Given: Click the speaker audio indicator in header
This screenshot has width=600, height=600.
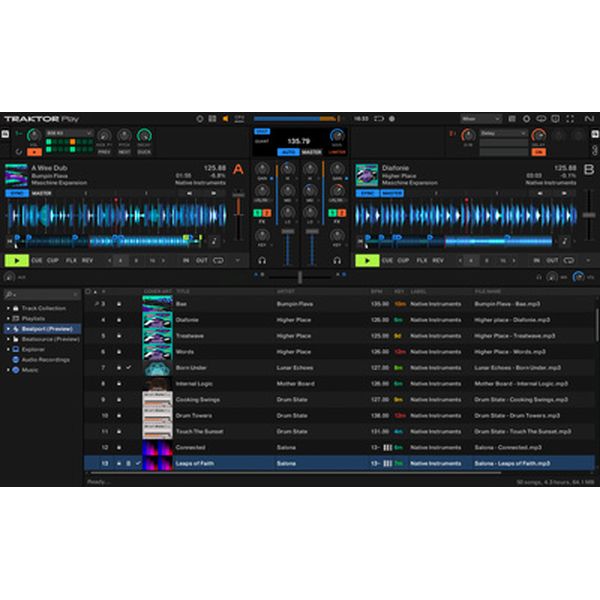Looking at the screenshot, I should coord(225,119).
